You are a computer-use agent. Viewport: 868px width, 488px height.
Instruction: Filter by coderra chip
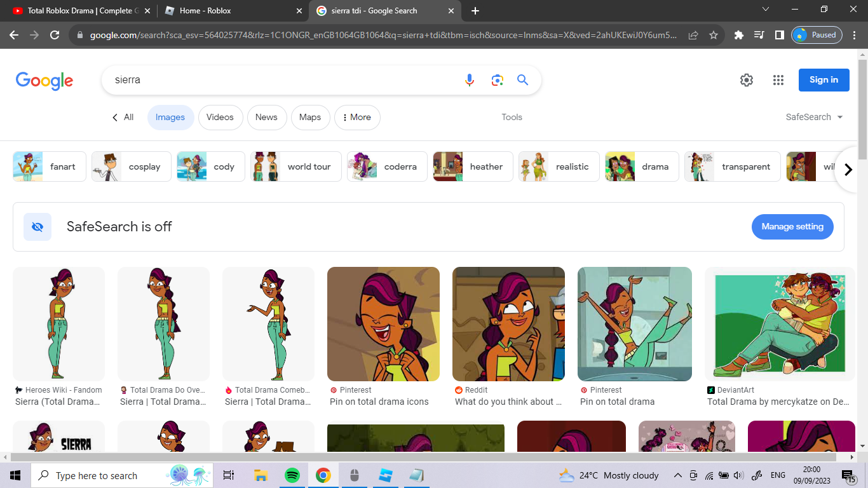tap(387, 166)
